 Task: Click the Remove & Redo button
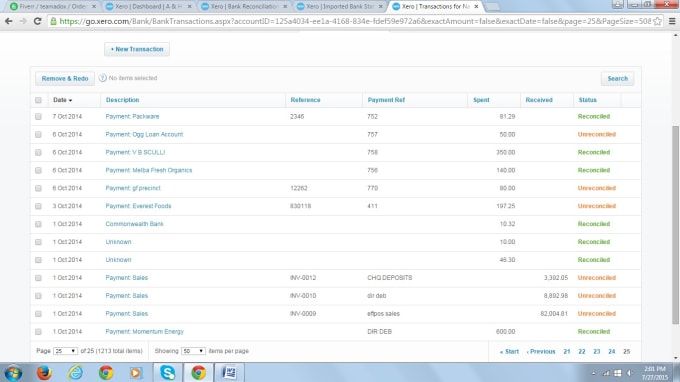[65, 78]
